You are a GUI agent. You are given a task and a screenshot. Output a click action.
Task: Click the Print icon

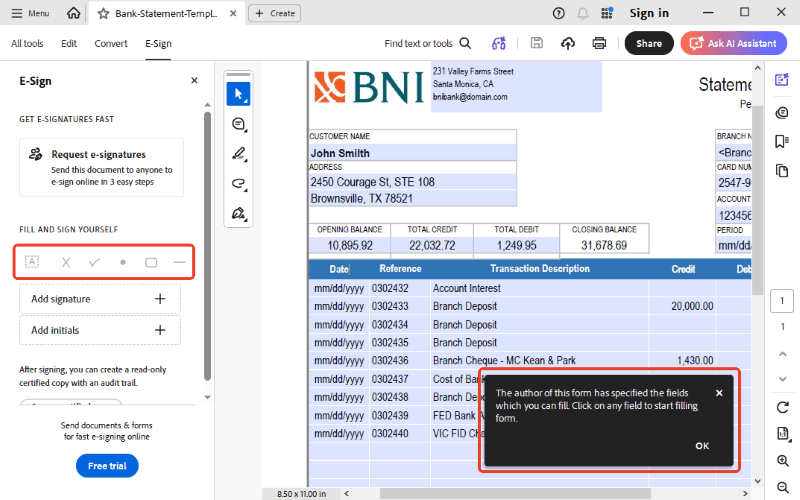coord(599,43)
